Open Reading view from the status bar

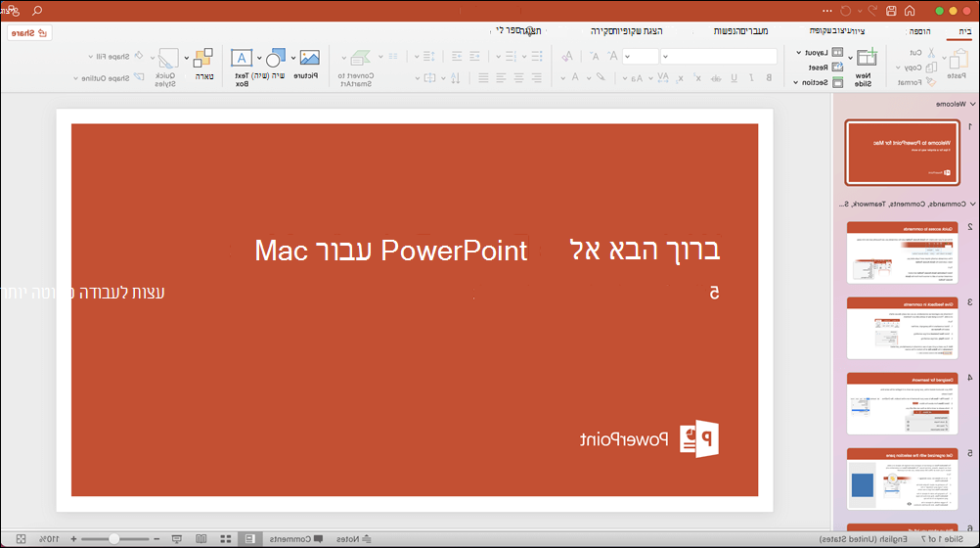coord(201,538)
